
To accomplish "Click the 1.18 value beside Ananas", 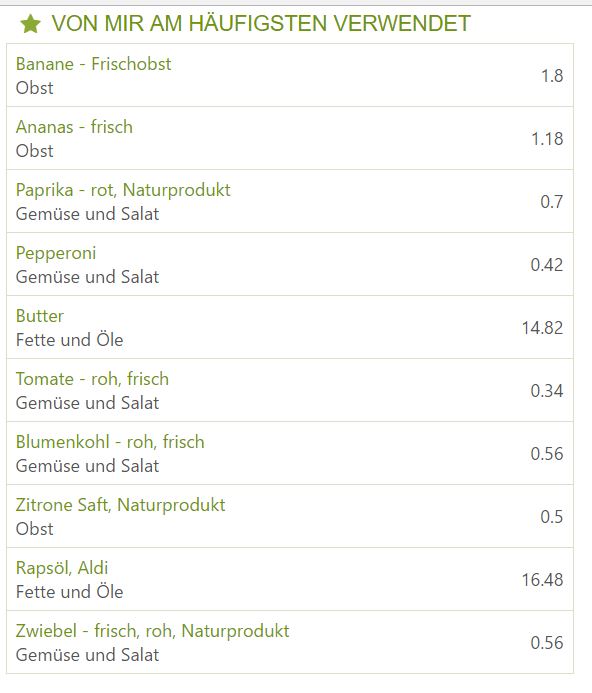I will coord(547,139).
